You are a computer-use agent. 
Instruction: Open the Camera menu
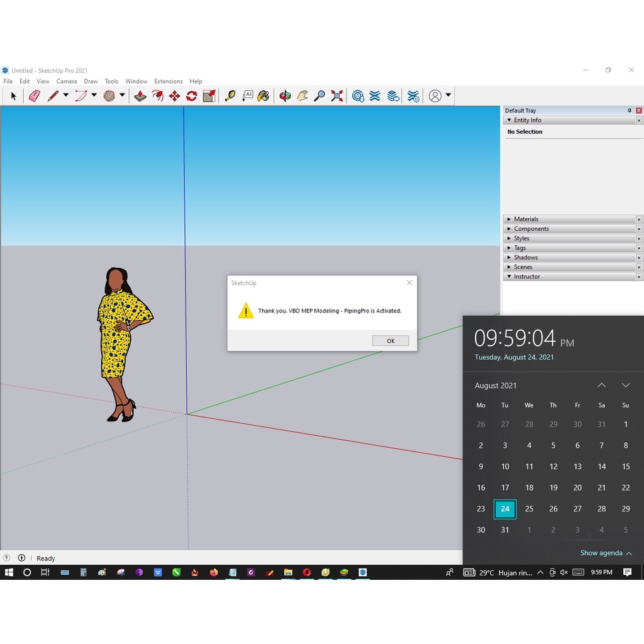66,81
